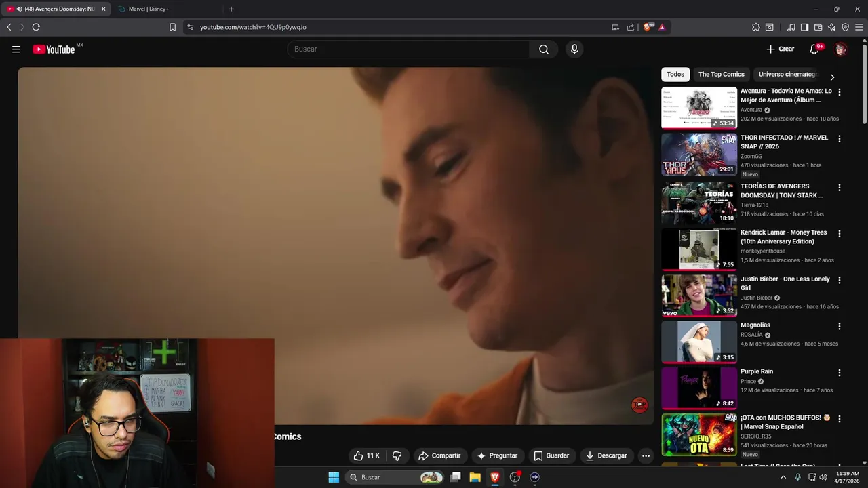Open Kendrick Lamar Money Trees title
The width and height of the screenshot is (868, 488).
point(784,237)
